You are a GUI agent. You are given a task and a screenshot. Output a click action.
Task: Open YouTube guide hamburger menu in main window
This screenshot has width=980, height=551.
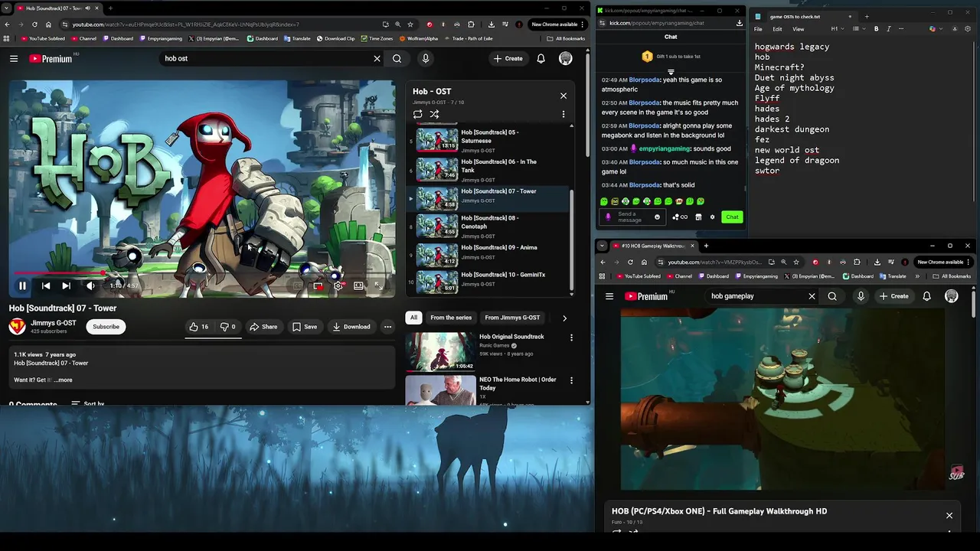(x=14, y=58)
